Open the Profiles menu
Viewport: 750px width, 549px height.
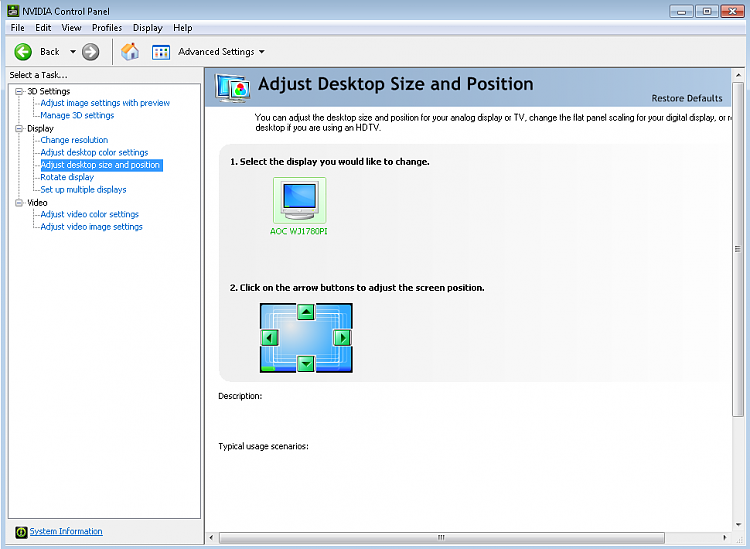click(x=107, y=28)
